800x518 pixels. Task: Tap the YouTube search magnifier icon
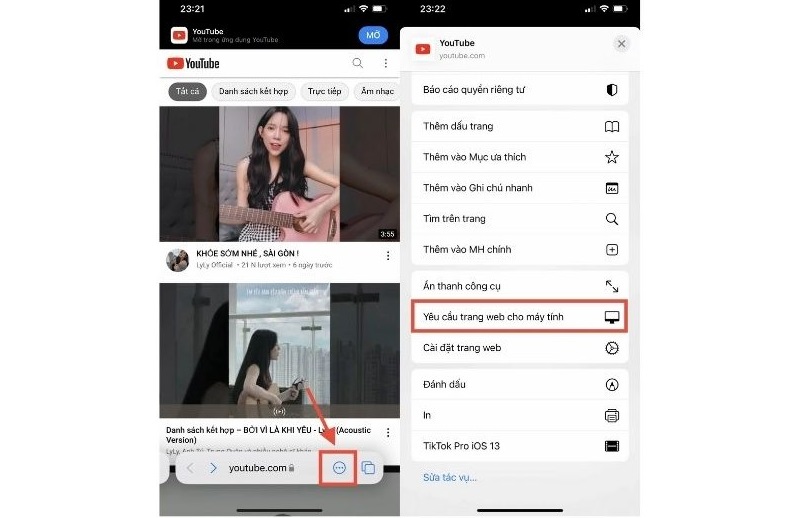point(358,64)
